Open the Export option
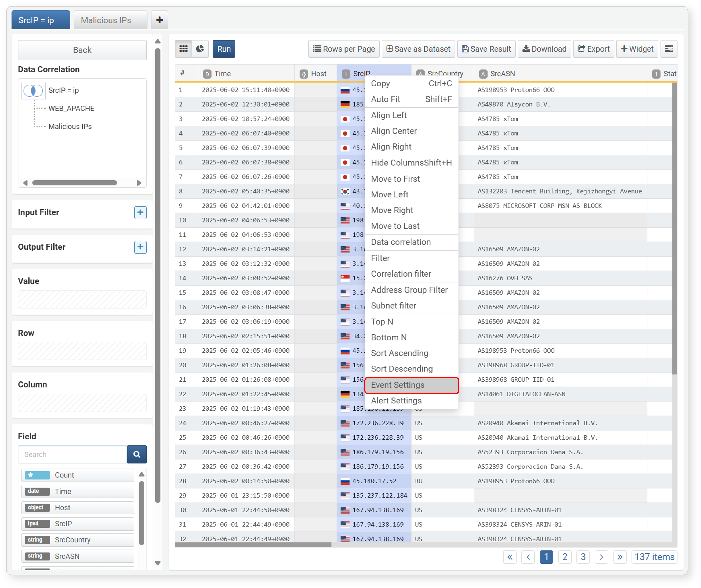This screenshot has height=588, width=701. [594, 49]
